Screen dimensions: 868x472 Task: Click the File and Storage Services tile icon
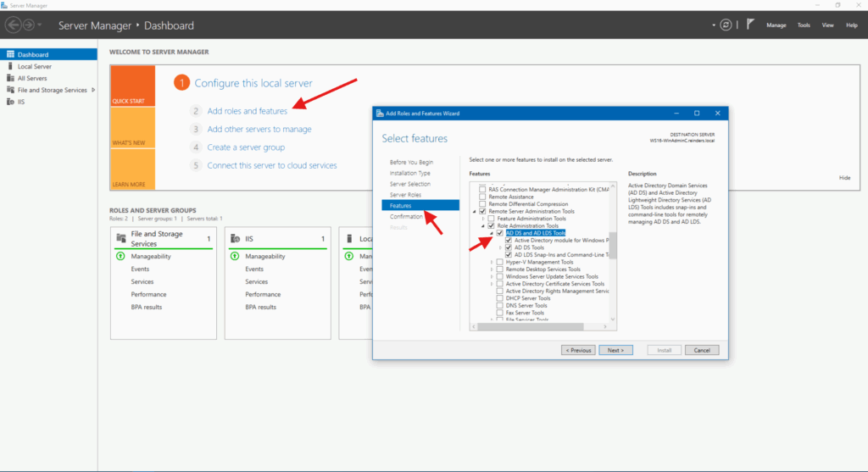point(121,238)
